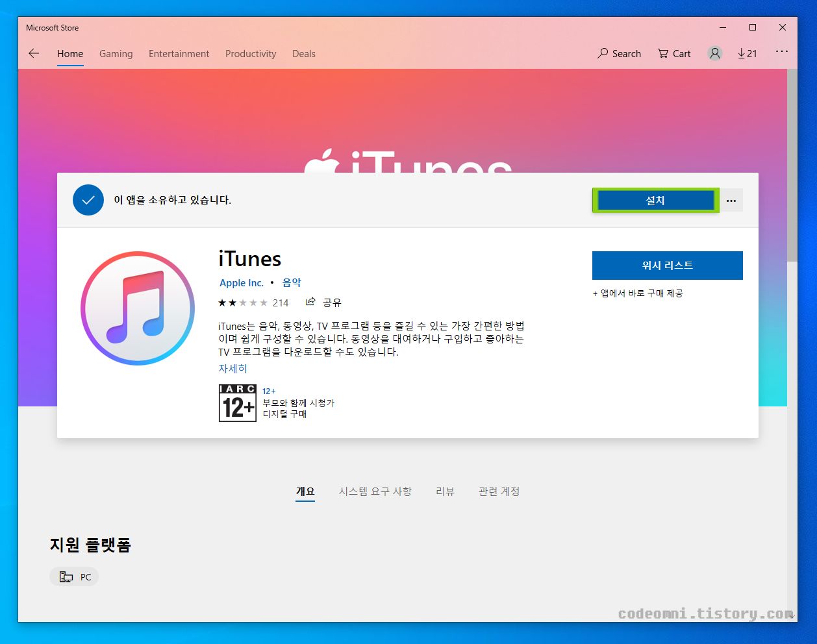Click the PC platform chip
Screen dimensions: 817x644
point(74,577)
